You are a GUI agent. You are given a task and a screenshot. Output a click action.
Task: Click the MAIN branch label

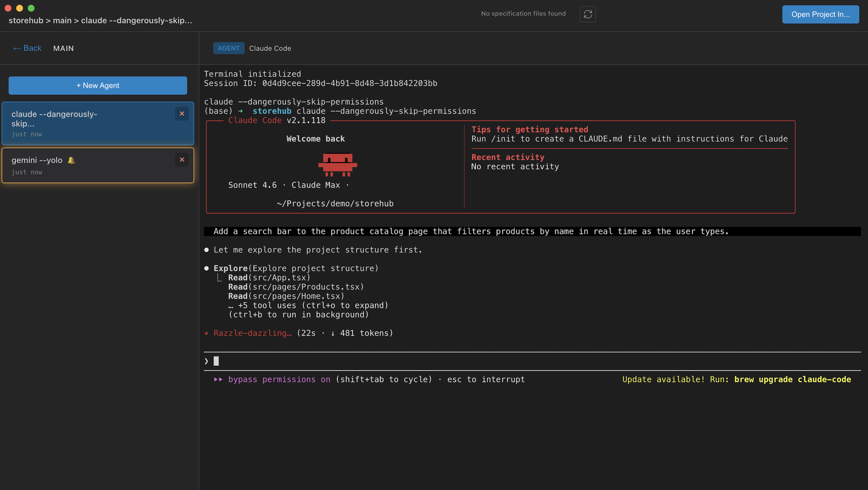64,48
